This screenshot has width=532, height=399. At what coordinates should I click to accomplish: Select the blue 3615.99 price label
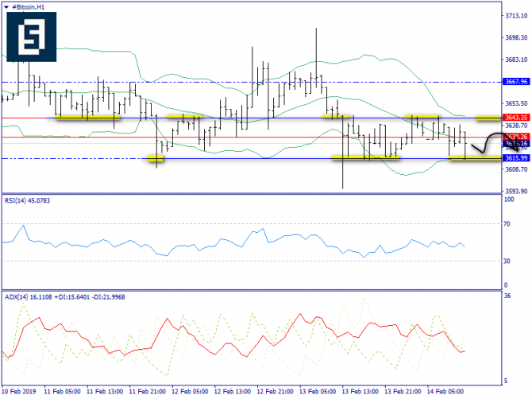tap(515, 158)
